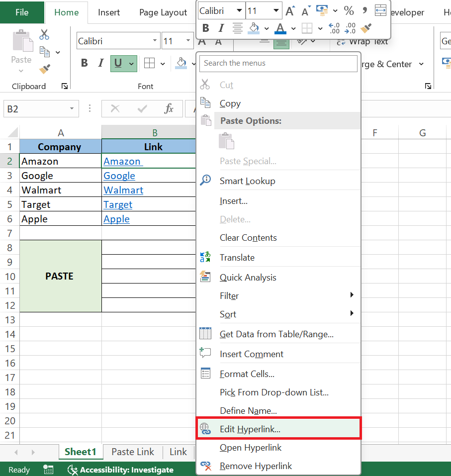Switch to the Page Layout ribbon tab
451x476 pixels.
point(163,12)
